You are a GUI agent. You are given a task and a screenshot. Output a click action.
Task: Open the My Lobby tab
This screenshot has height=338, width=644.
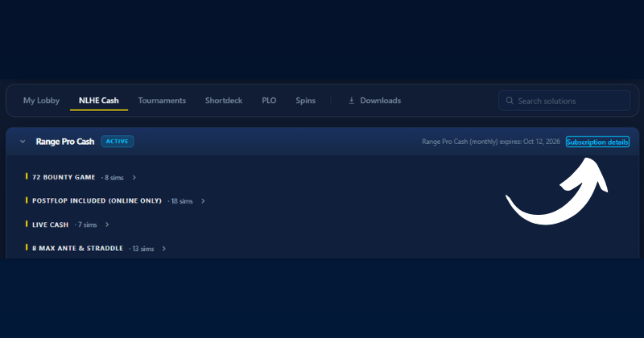coord(41,101)
